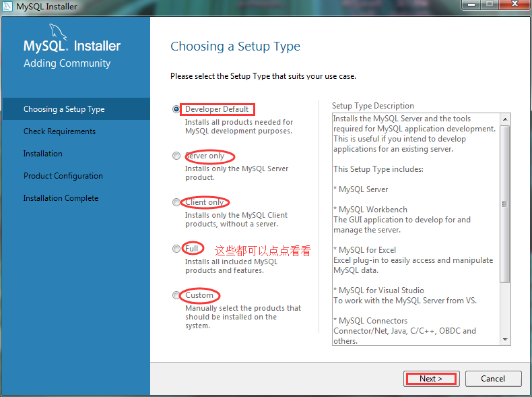
Task: Click the 'Choosing a Setup Type' heading
Action: [x=235, y=47]
